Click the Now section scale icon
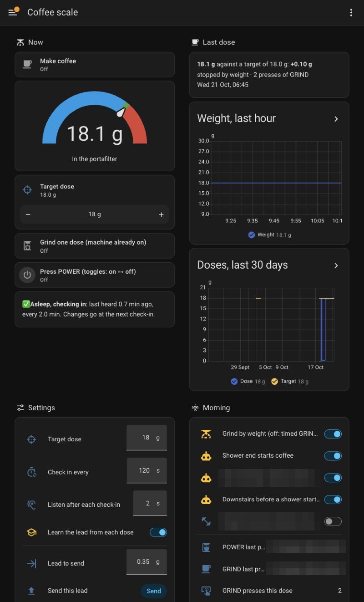The image size is (364, 602). 20,42
